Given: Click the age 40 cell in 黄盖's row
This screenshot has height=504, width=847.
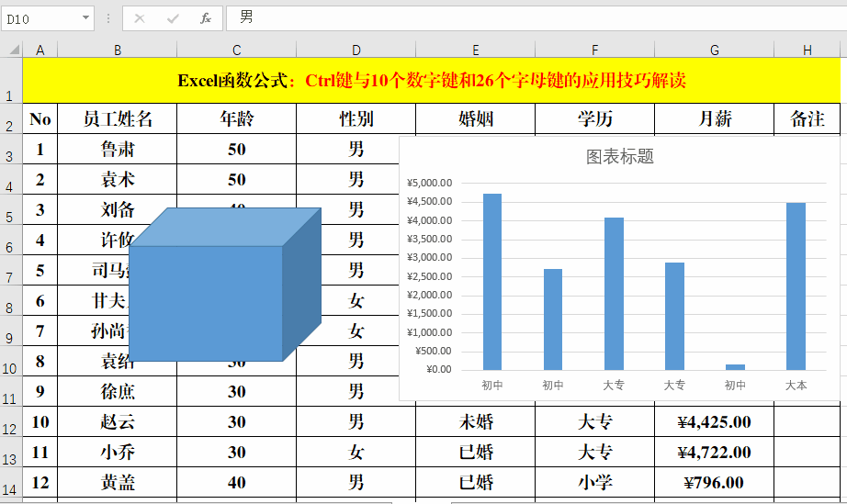Looking at the screenshot, I should (237, 482).
